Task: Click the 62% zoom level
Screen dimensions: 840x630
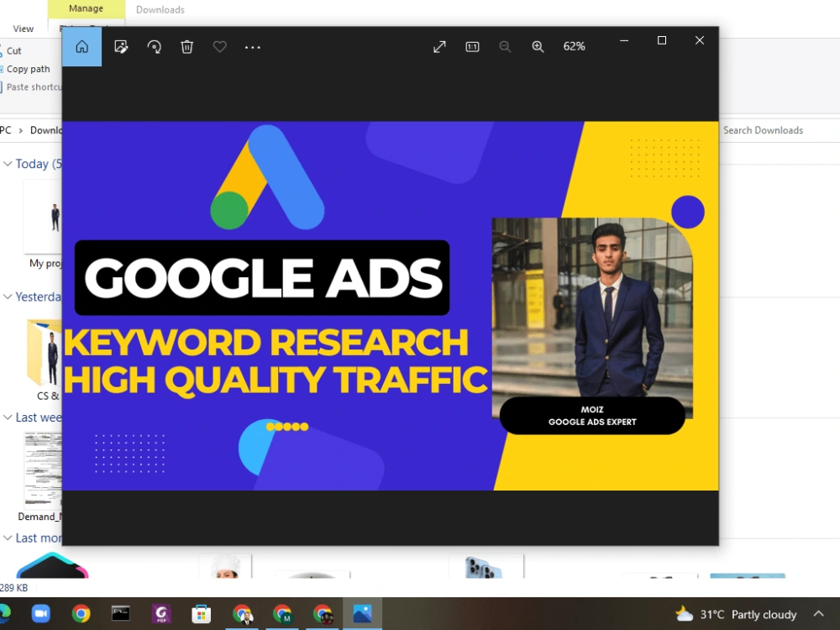Action: (x=574, y=46)
